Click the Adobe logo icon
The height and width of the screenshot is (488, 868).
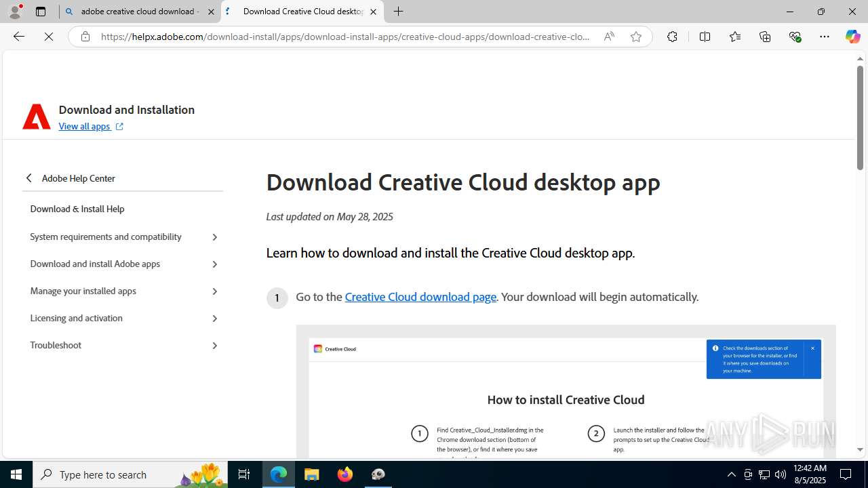coord(37,117)
